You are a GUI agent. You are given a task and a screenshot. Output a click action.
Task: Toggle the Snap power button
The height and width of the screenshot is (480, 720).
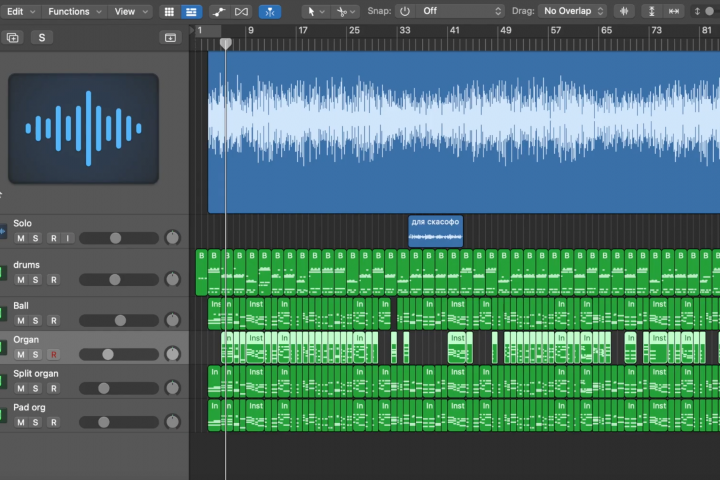pyautogui.click(x=405, y=11)
